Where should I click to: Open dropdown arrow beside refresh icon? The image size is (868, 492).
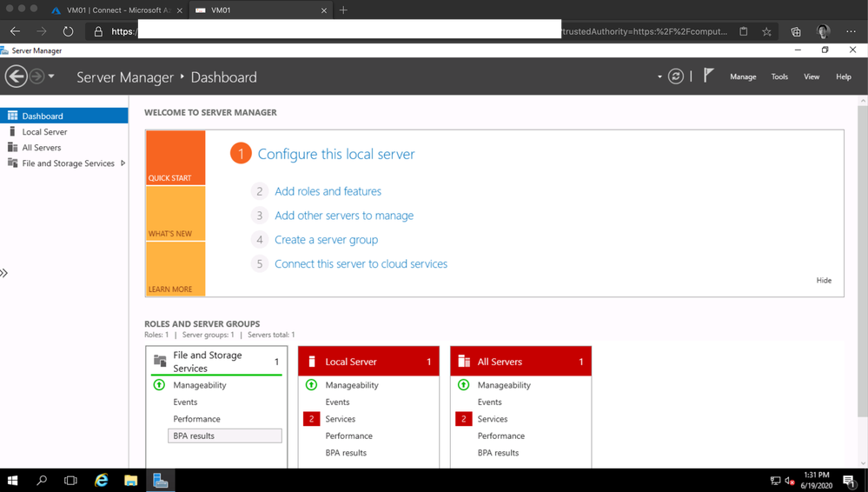(x=659, y=77)
